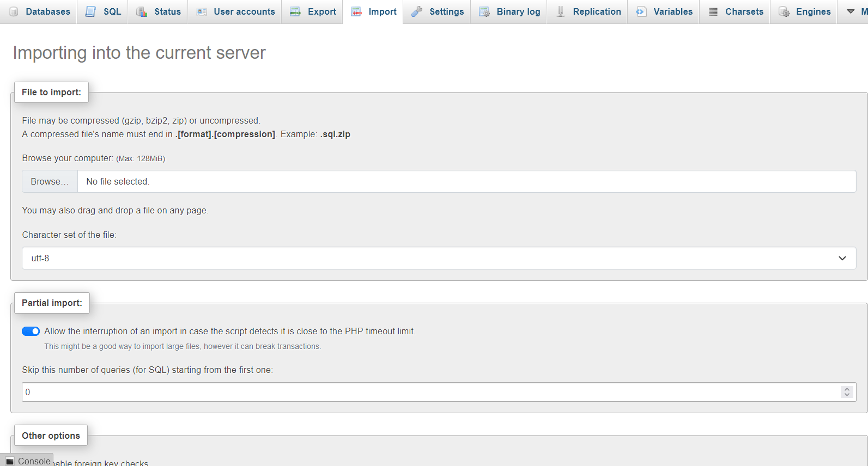
Task: Expand the More tabs arrow
Action: pos(851,11)
